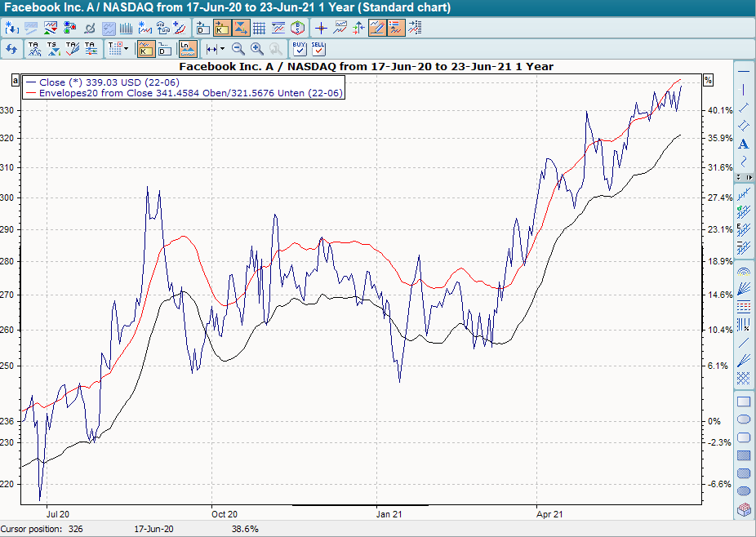Choose the Fibonacci arcs drawing tool

[x=744, y=270]
